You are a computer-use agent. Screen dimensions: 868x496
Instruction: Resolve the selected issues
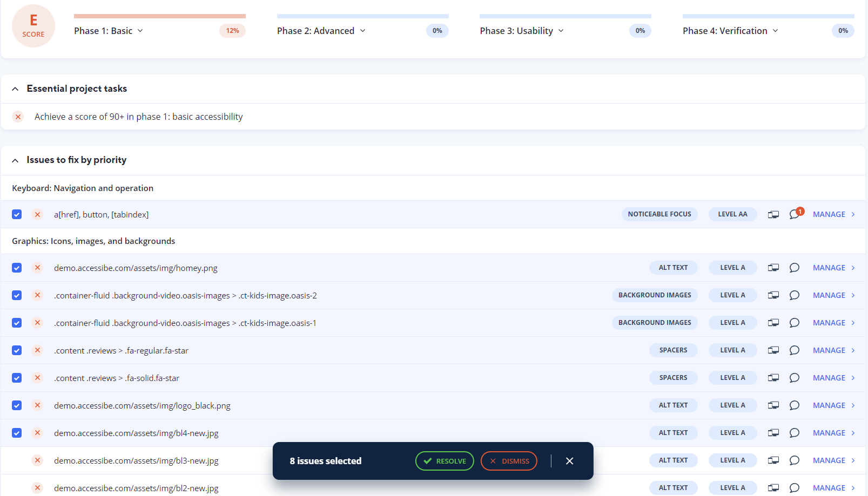[445, 461]
